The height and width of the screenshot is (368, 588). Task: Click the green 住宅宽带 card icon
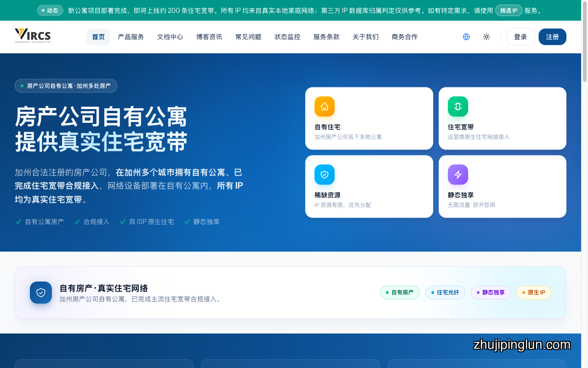point(458,106)
